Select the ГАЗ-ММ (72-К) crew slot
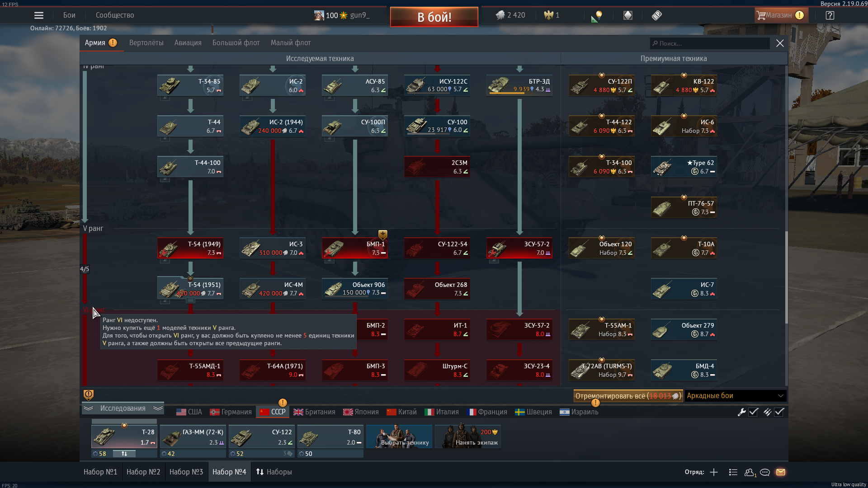Viewport: 868px width, 488px height. (193, 436)
